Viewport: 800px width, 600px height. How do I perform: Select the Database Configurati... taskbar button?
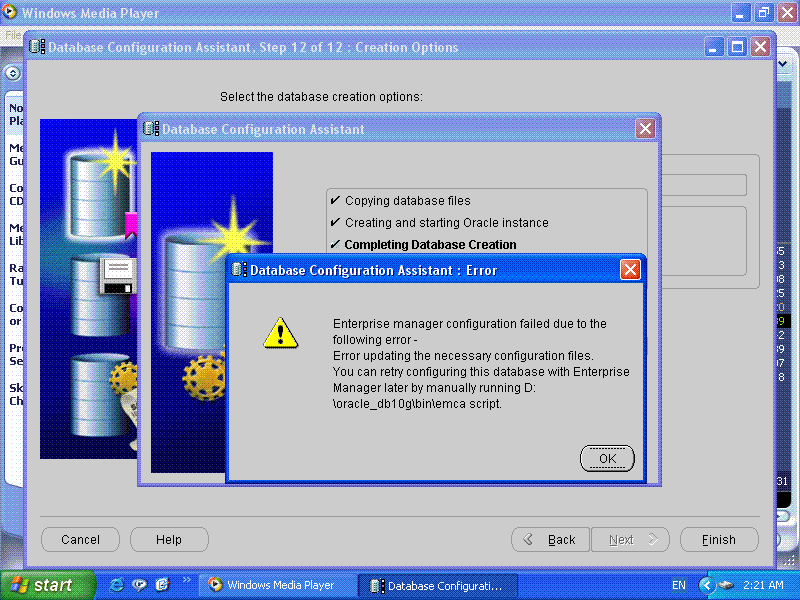click(x=438, y=585)
